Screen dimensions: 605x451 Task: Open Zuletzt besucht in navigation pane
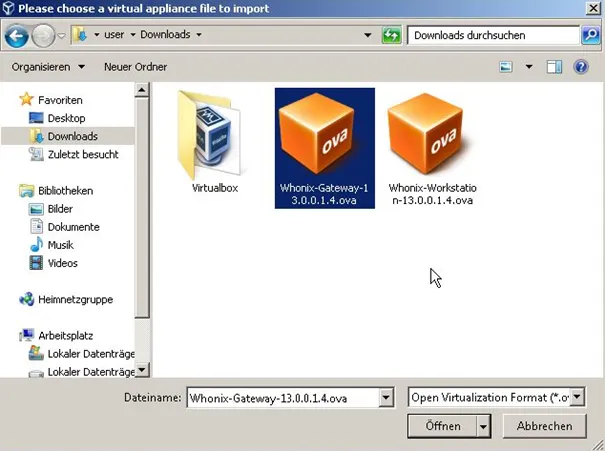[83, 155]
